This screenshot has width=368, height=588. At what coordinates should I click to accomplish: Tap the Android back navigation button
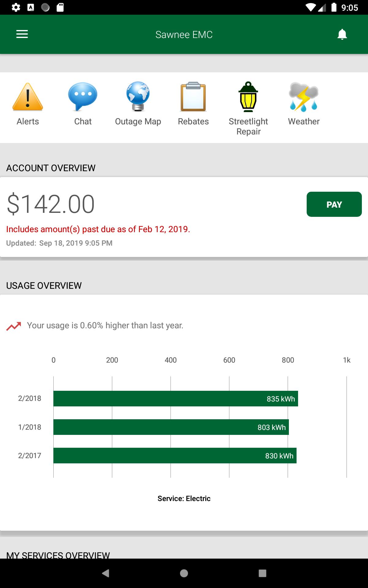pyautogui.click(x=105, y=573)
